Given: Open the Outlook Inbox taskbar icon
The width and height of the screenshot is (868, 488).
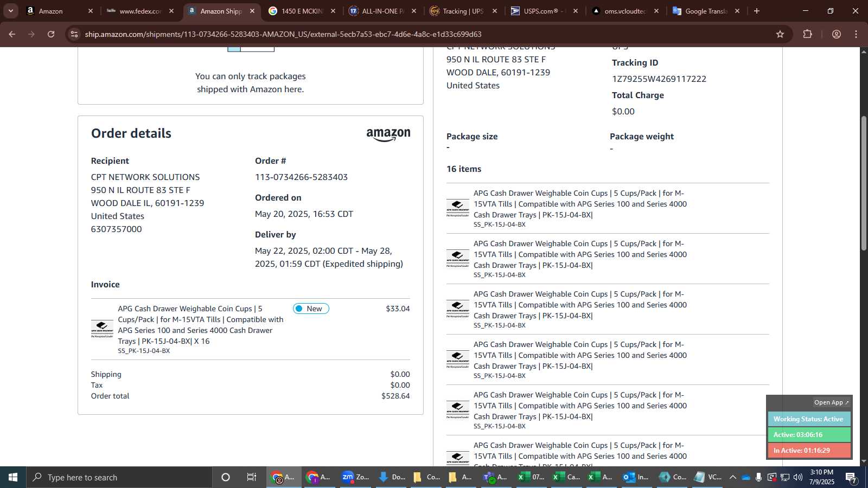Looking at the screenshot, I should (636, 477).
